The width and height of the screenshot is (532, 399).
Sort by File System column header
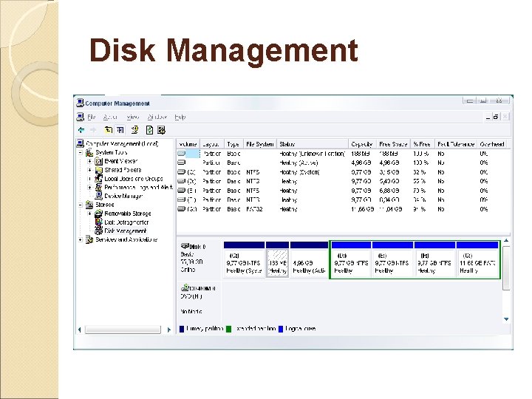coord(260,144)
